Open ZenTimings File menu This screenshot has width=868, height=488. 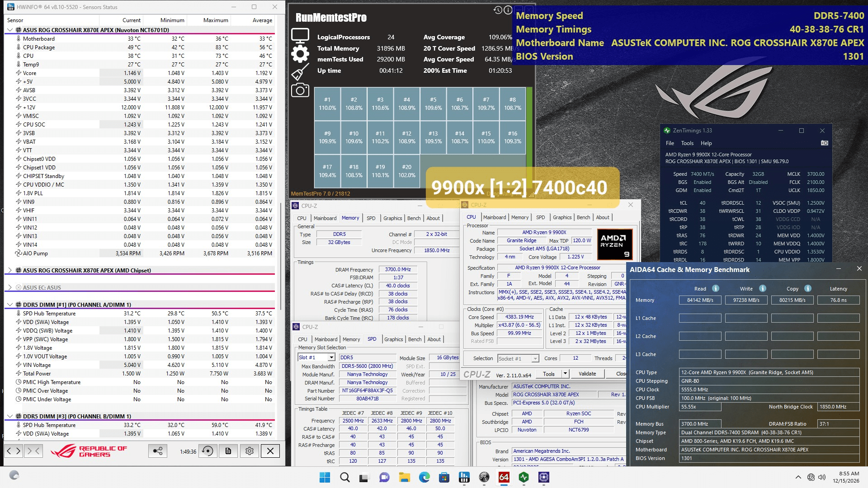tap(670, 143)
